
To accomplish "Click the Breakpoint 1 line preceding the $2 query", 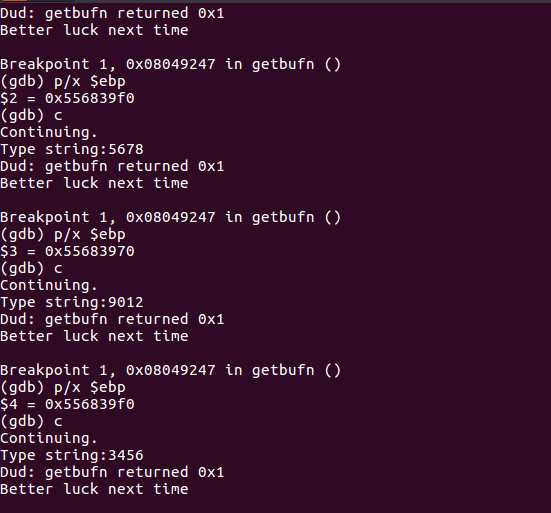I will pos(170,65).
